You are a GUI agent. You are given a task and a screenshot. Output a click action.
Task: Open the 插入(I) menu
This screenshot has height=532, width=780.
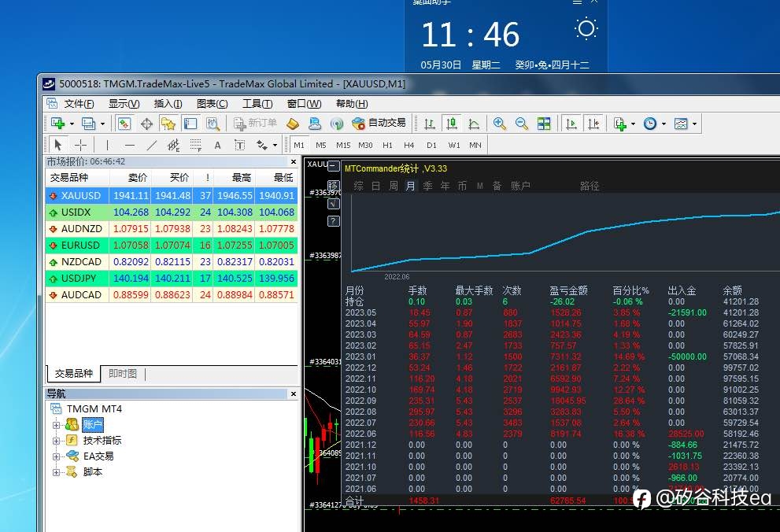click(168, 103)
